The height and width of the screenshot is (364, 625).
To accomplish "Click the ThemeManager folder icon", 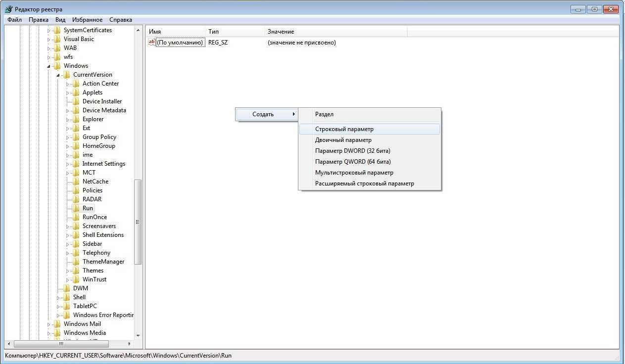I will pyautogui.click(x=76, y=262).
